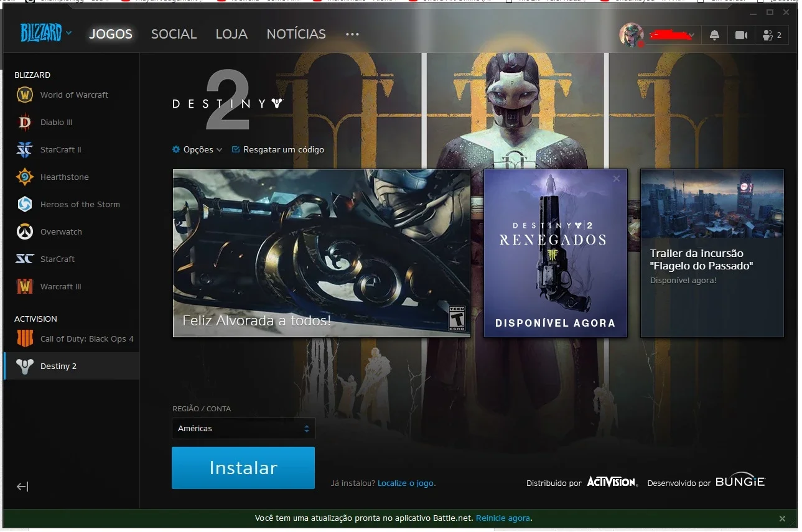The width and height of the screenshot is (802, 532).
Task: Collapse the game sidebar arrow
Action: pyautogui.click(x=22, y=487)
